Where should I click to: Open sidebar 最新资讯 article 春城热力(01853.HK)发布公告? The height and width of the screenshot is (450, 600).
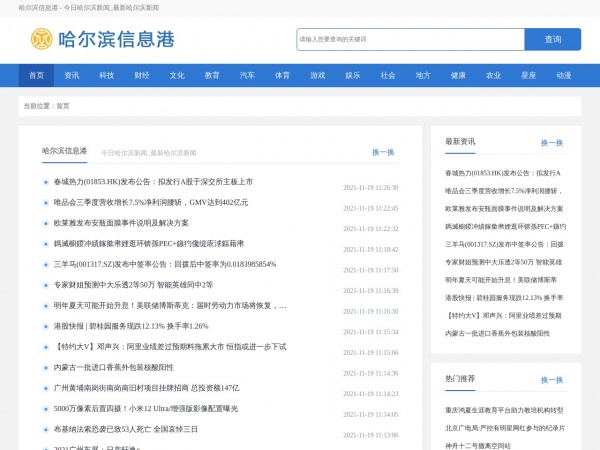coord(503,173)
